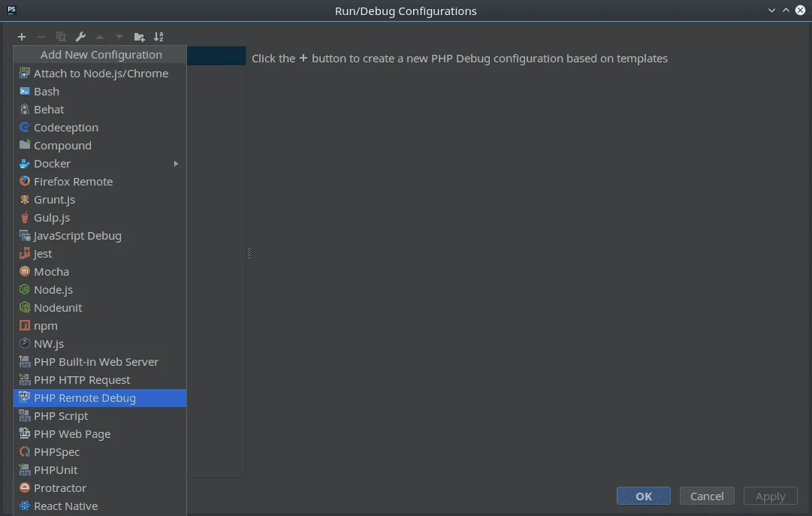Click the remove configuration minus icon
Image resolution: width=812 pixels, height=516 pixels.
click(x=41, y=37)
